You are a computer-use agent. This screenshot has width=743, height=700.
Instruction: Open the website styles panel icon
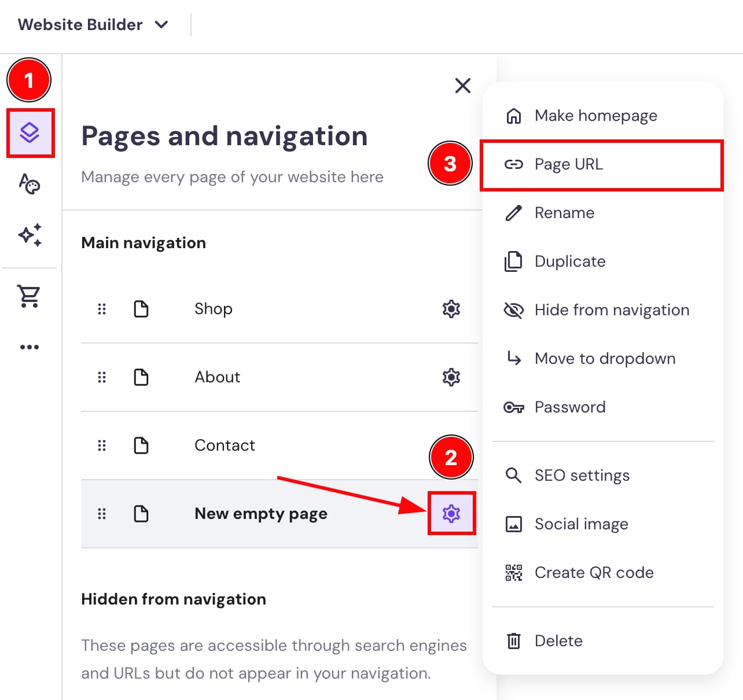tap(29, 185)
